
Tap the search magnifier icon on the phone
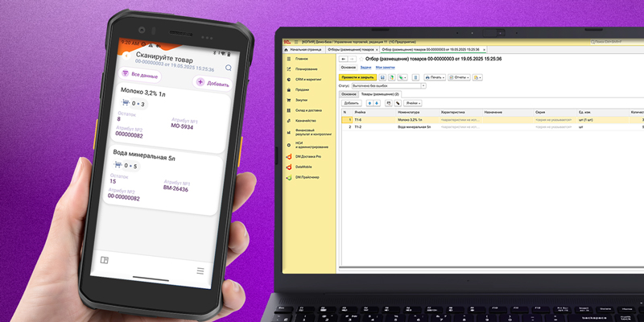tap(229, 68)
